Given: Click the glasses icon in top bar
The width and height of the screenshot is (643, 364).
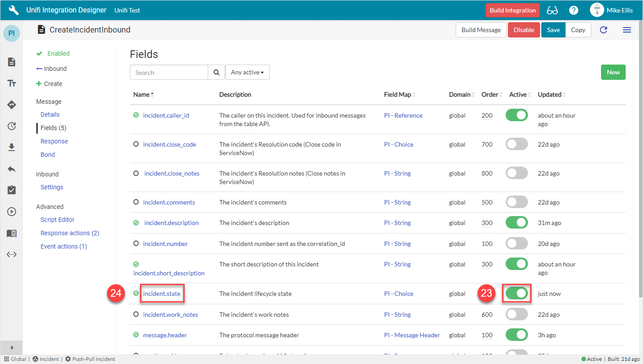Looking at the screenshot, I should coord(552,10).
